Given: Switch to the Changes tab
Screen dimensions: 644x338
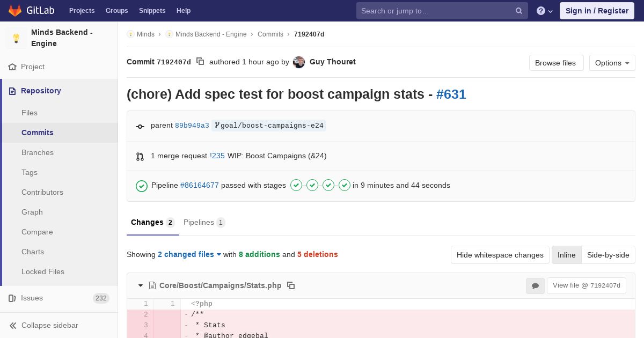Looking at the screenshot, I should coord(153,222).
